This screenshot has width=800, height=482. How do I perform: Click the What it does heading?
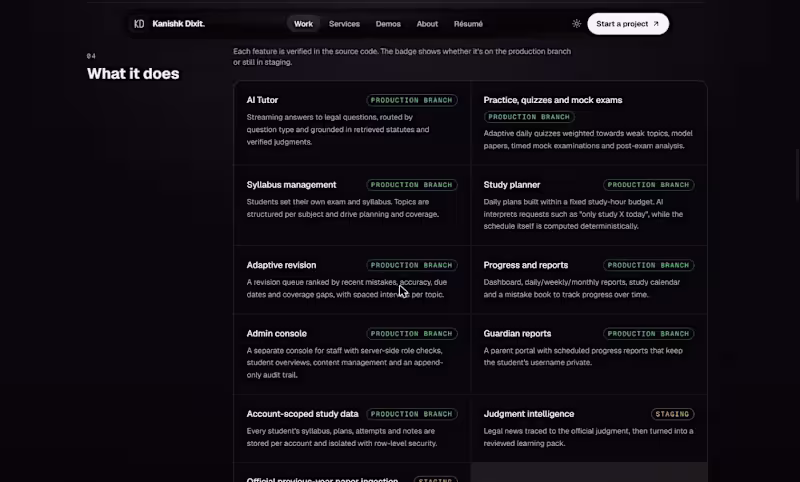(133, 73)
